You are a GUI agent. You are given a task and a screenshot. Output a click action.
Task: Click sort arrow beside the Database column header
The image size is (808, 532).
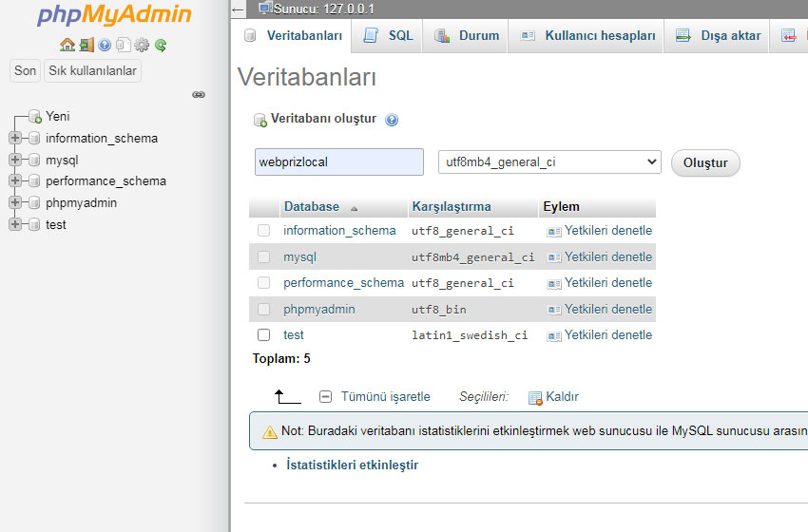354,209
